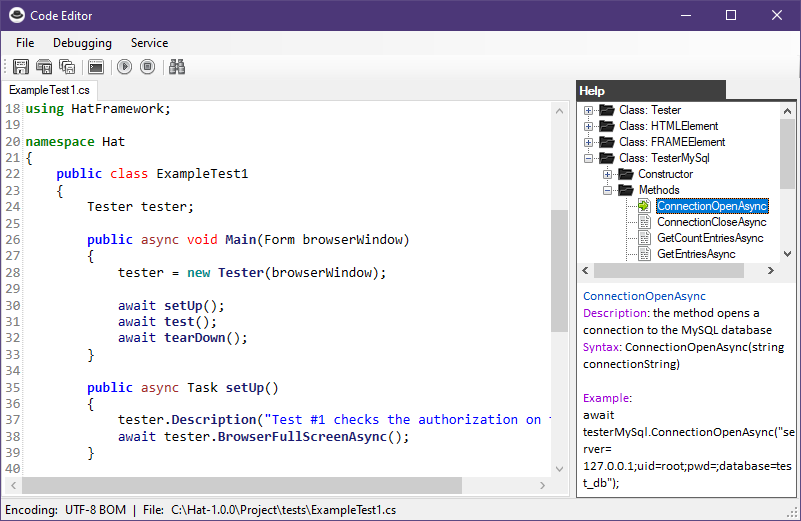This screenshot has width=801, height=521.
Task: Click the Save file toolbar icon
Action: tap(21, 67)
